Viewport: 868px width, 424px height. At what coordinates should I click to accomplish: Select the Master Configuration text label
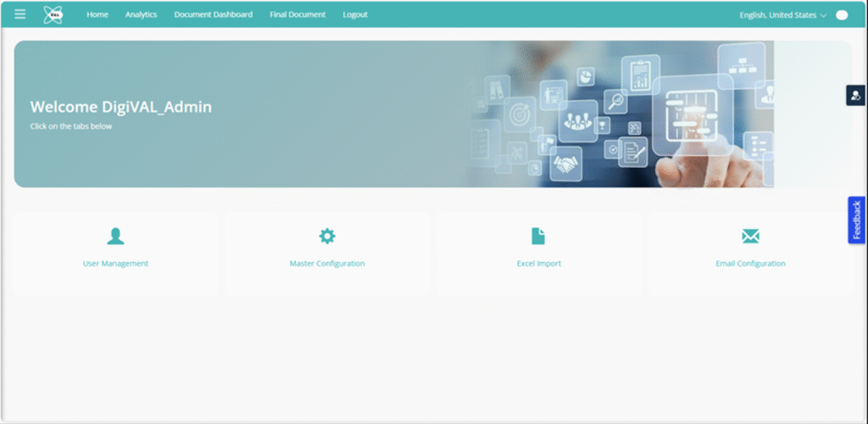pyautogui.click(x=326, y=264)
